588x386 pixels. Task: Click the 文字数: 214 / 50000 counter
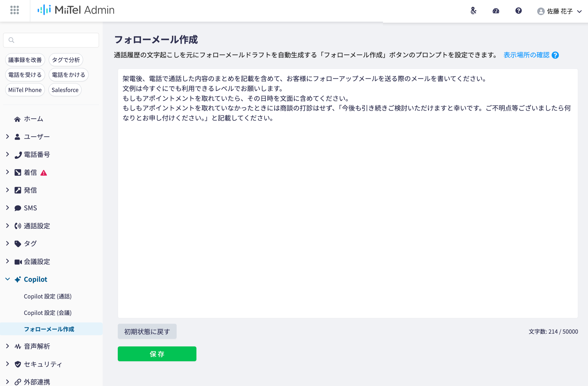(x=553, y=332)
